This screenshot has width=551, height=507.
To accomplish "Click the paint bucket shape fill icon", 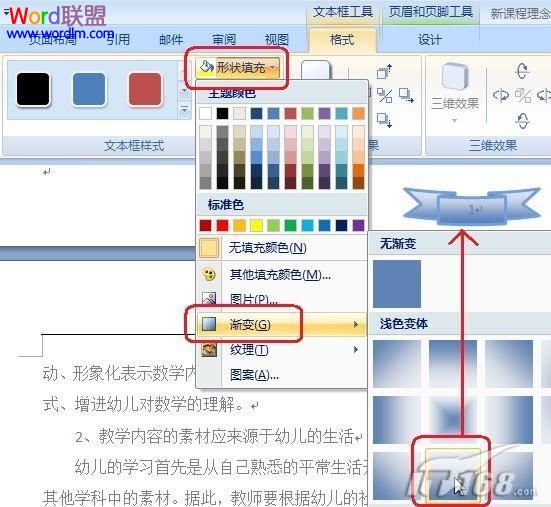I will coord(206,66).
